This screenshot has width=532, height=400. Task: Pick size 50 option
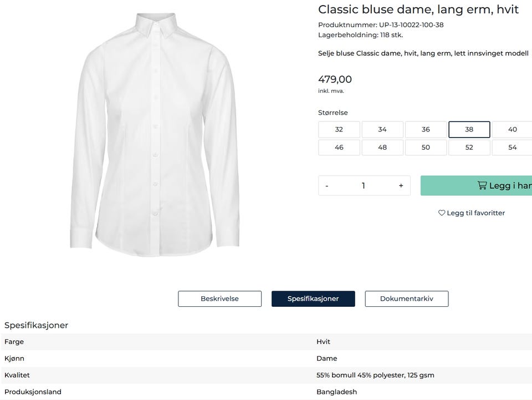pos(426,148)
